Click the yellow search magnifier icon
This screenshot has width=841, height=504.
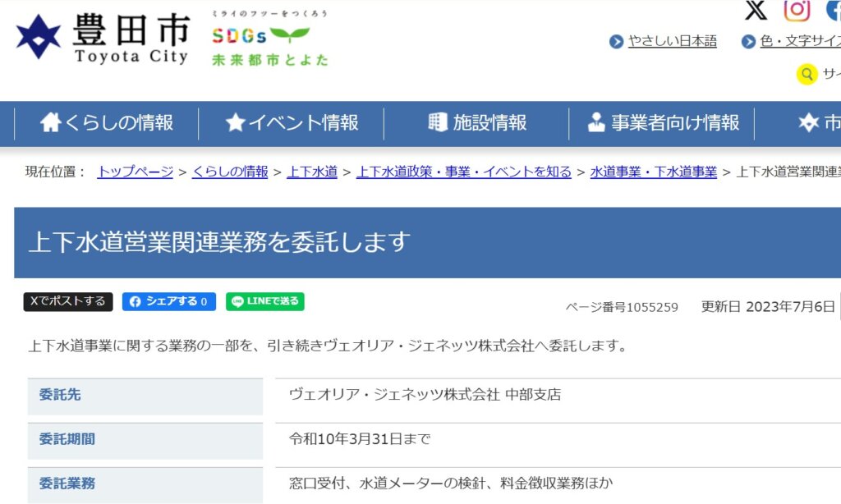pyautogui.click(x=807, y=74)
